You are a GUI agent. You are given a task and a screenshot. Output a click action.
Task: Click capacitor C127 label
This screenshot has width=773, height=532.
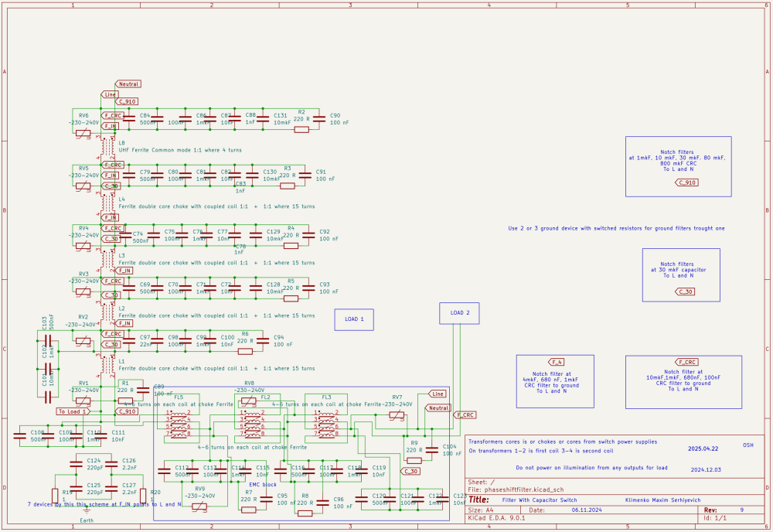129,486
